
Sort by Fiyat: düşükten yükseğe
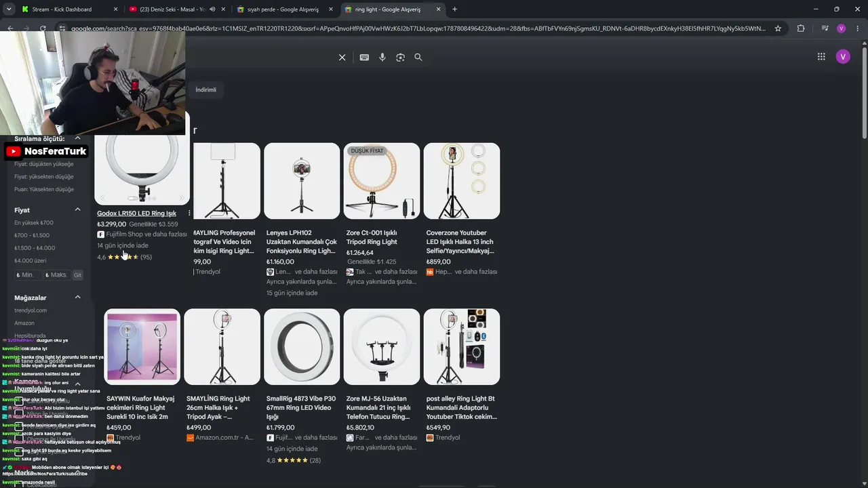point(44,164)
